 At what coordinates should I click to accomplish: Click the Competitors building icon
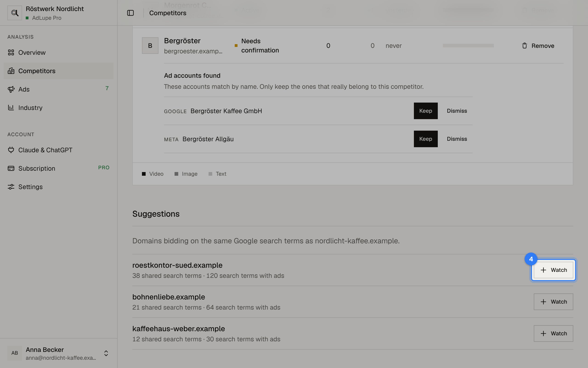11,71
